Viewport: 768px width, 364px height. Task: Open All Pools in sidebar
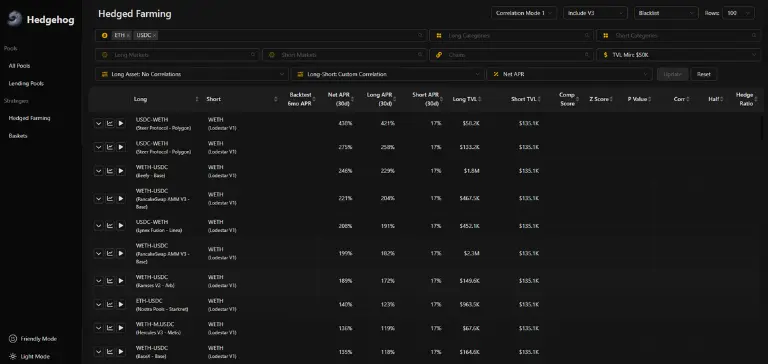tap(20, 66)
